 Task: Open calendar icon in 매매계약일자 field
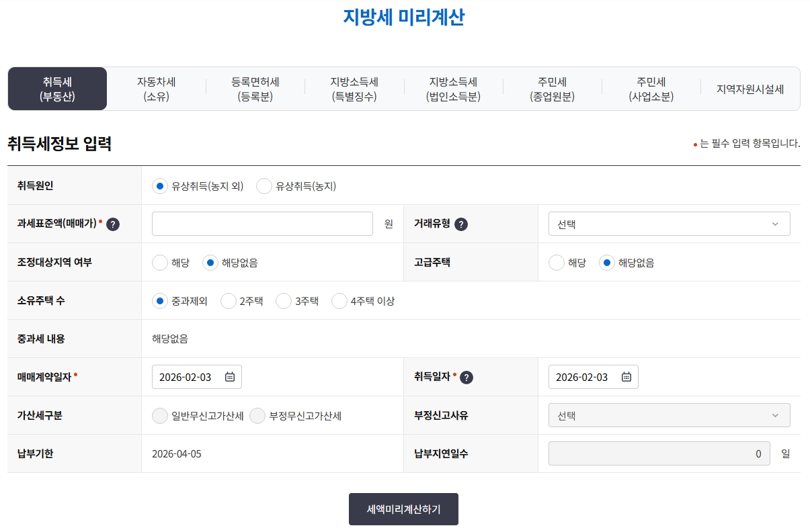click(x=229, y=377)
